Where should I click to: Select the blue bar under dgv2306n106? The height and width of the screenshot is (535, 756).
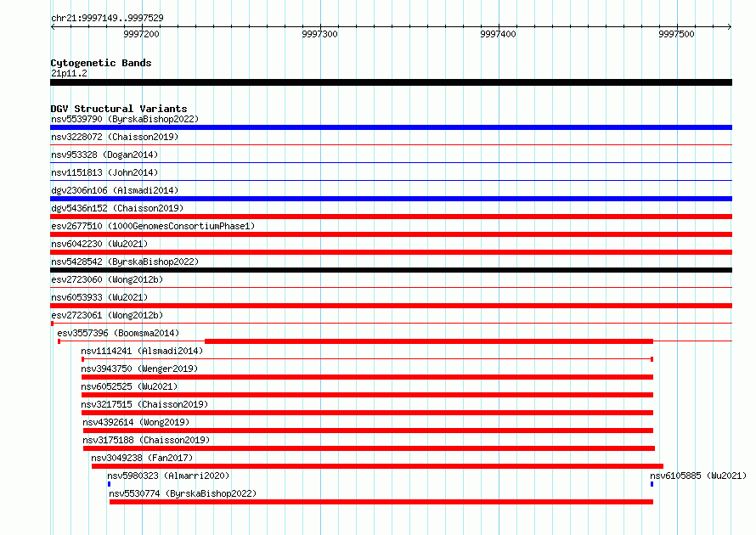(x=391, y=199)
